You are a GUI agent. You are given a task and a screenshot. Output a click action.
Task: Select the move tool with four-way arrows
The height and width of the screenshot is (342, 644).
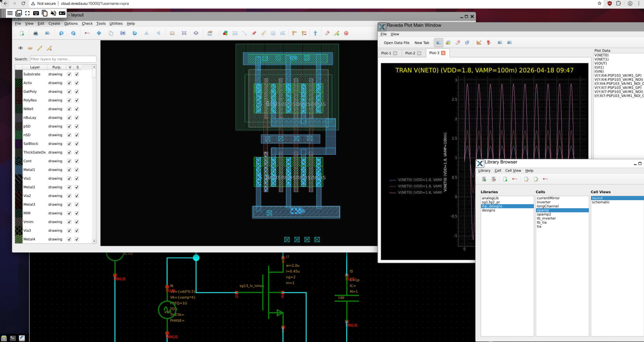(99, 33)
